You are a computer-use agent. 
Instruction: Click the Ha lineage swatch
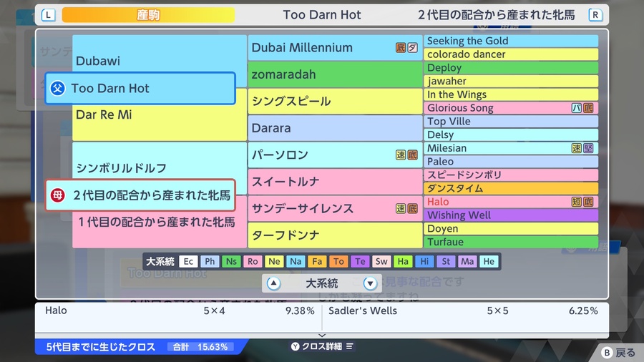coord(403,261)
